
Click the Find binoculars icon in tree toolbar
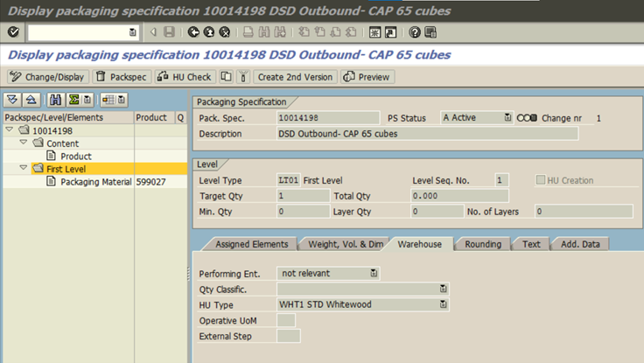(x=56, y=100)
